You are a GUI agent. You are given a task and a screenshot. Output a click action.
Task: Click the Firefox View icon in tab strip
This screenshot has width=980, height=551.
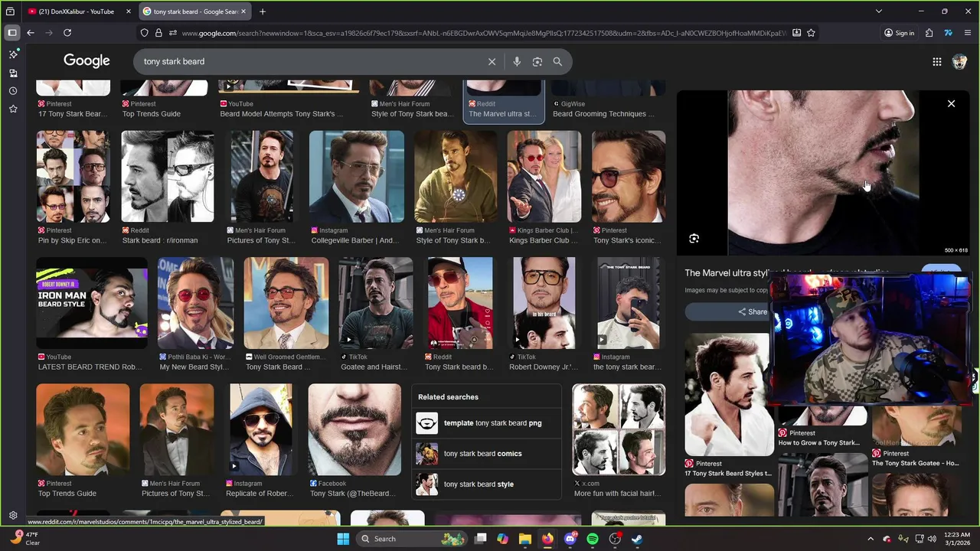pos(10,11)
